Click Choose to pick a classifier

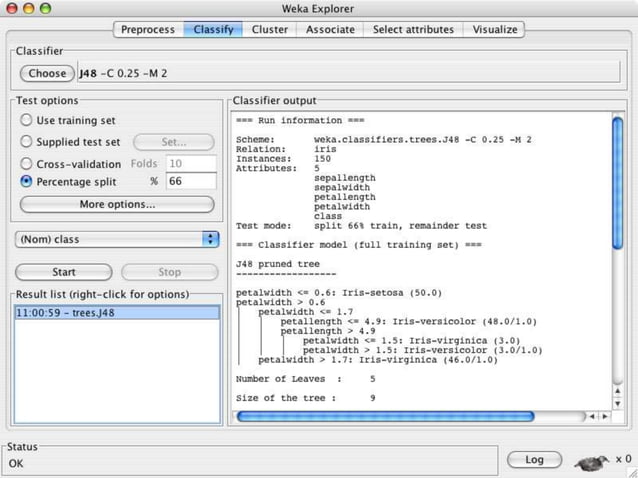tap(47, 73)
